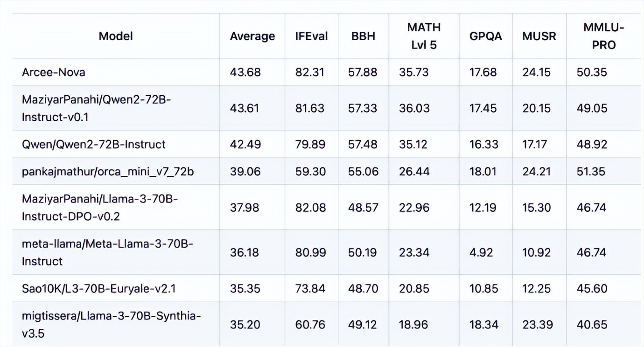Select MaziyarPanahi/Llama-3-70B-Instruct-DPO-v0.2 model name
Image resolution: width=644 pixels, height=347 pixels.
(x=99, y=208)
